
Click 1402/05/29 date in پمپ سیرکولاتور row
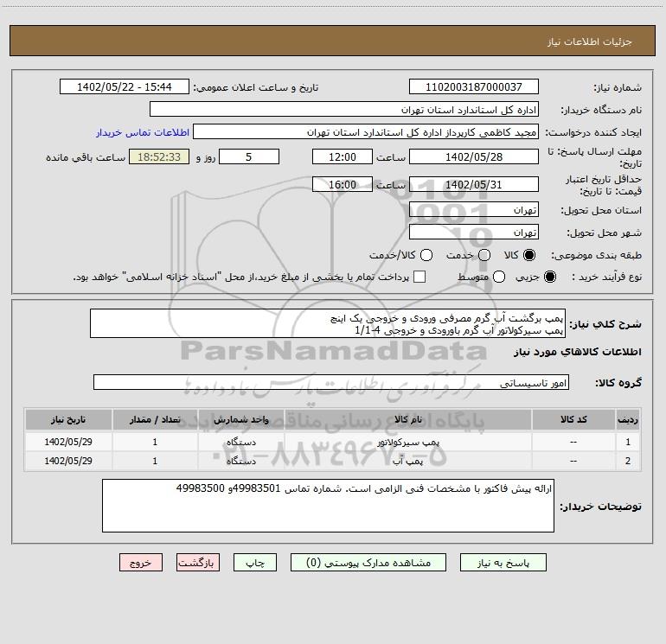tap(68, 442)
